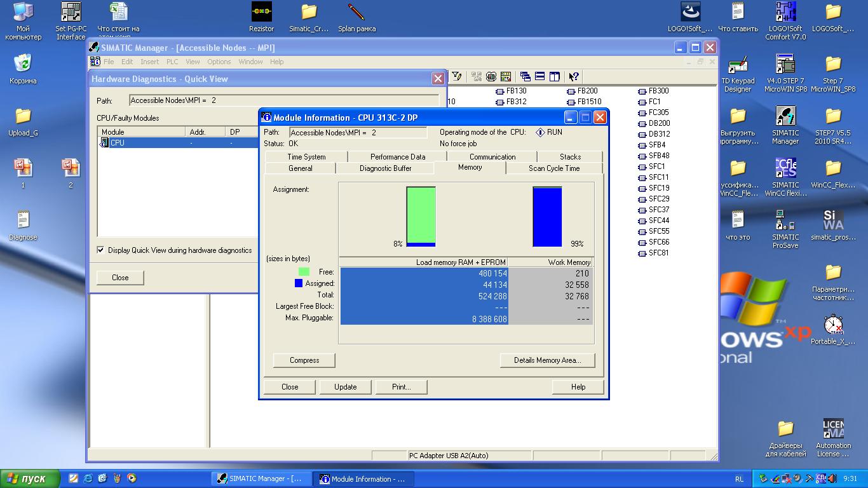The width and height of the screenshot is (868, 488).
Task: Open the TD Keypad Designer desktop icon
Action: click(x=738, y=74)
